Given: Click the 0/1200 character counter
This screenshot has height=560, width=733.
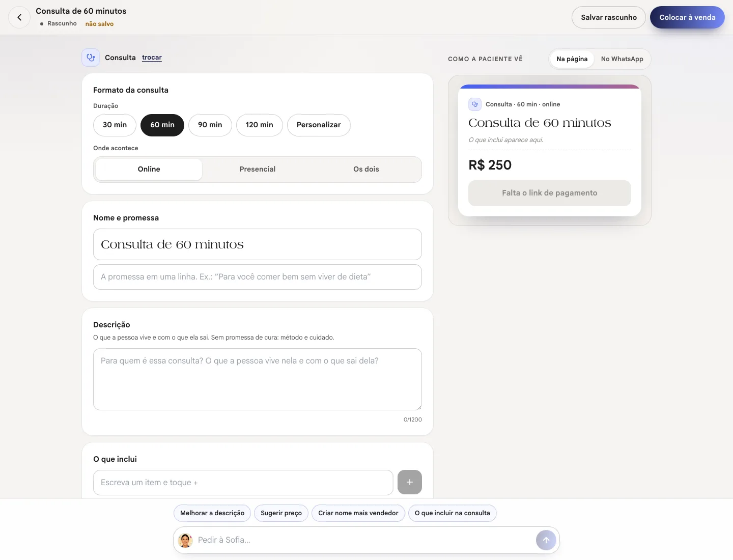Looking at the screenshot, I should [x=413, y=420].
